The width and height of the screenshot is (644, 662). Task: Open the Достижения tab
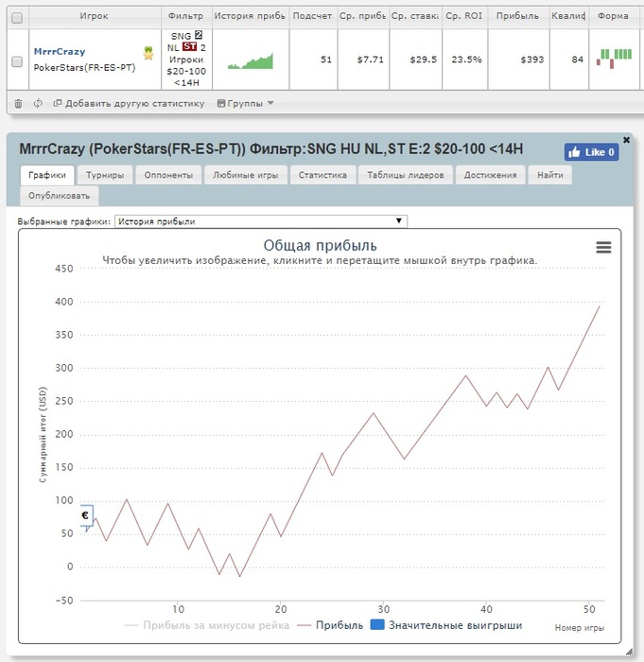tap(490, 175)
